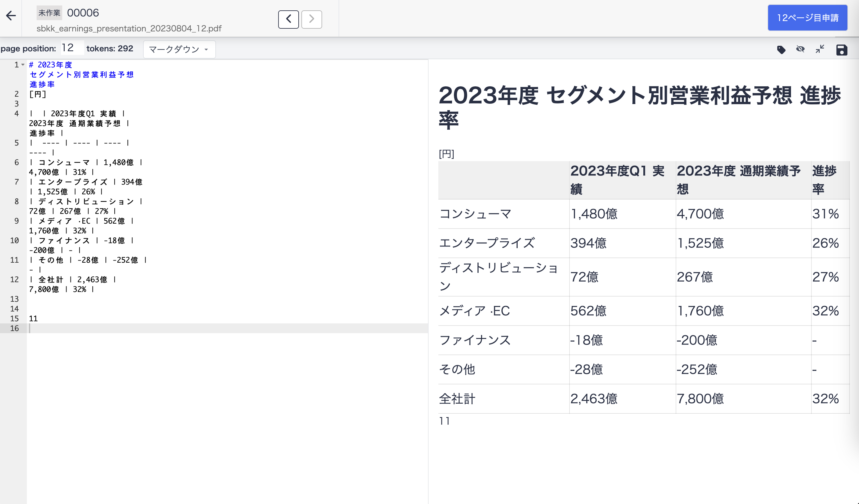Click editor line 9 starting with メディア ·EC
Viewport: 859px width, 504px height.
tap(81, 226)
